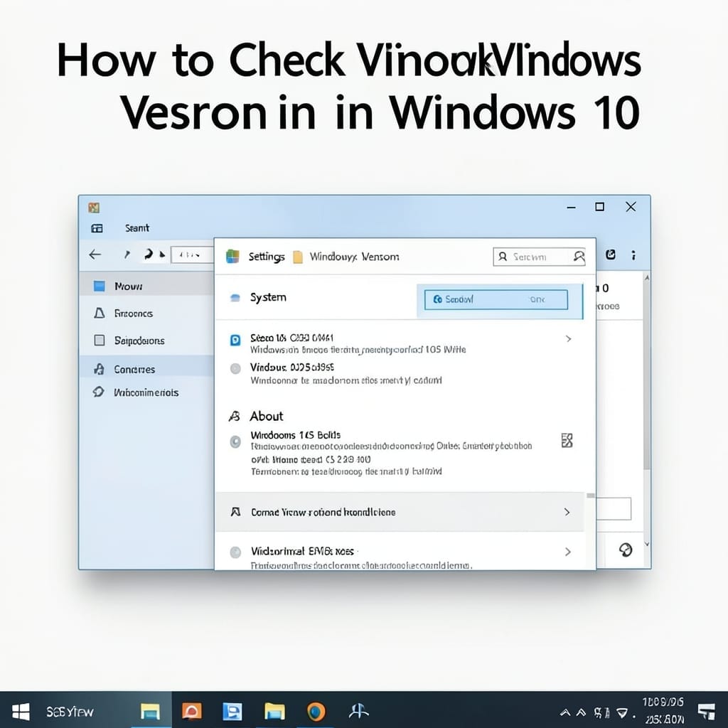Click the blue icon on the Steco row
The height and width of the screenshot is (728, 728).
pyautogui.click(x=235, y=341)
